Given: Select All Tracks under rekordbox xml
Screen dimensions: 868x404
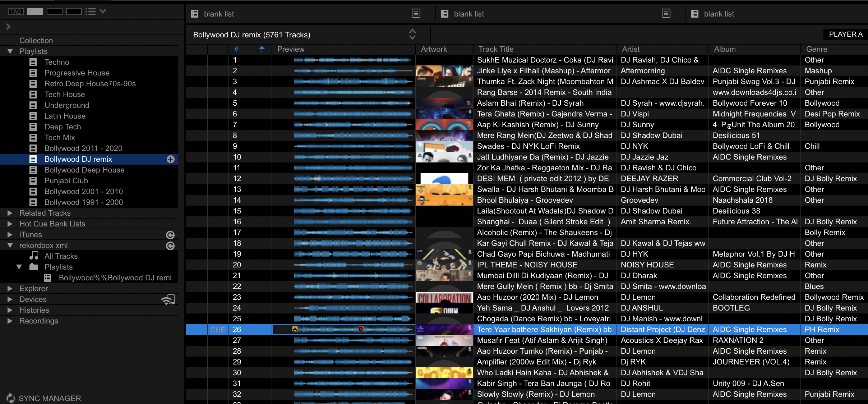Looking at the screenshot, I should [x=61, y=256].
